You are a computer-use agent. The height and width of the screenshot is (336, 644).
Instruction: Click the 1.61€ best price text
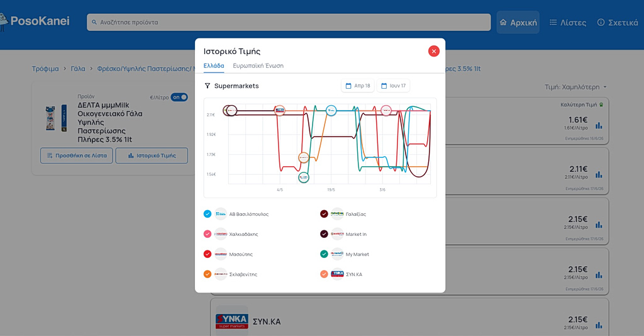pyautogui.click(x=578, y=120)
